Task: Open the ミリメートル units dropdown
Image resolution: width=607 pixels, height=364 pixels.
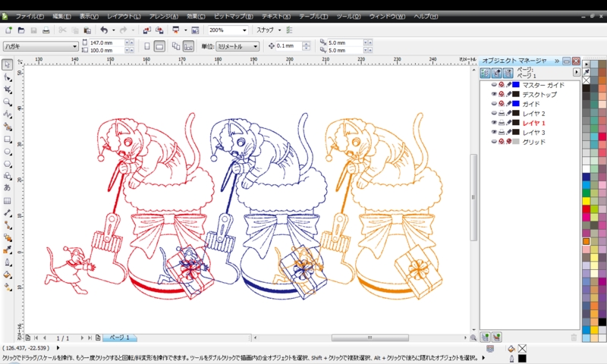Action: coord(255,46)
